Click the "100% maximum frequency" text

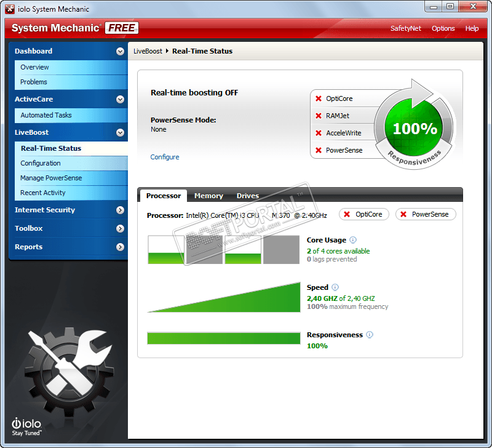click(347, 306)
